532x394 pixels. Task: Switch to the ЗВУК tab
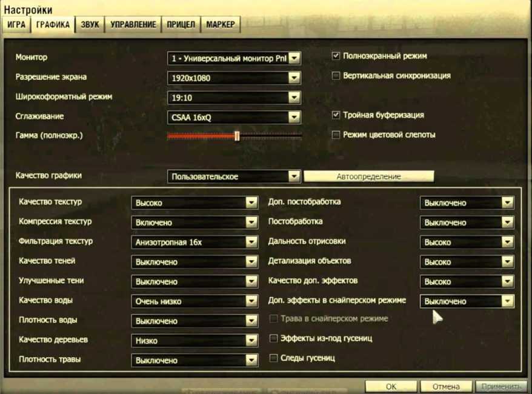click(90, 25)
